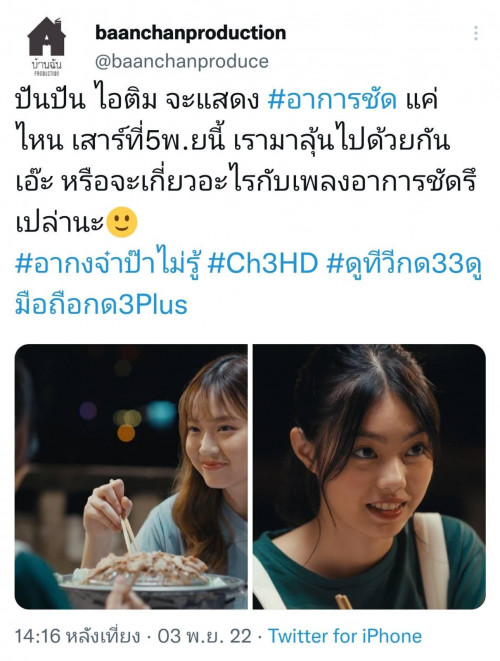Click the text line เสาร์ที่5พ.ยนี้
This screenshot has width=500, height=661.
pos(149,141)
